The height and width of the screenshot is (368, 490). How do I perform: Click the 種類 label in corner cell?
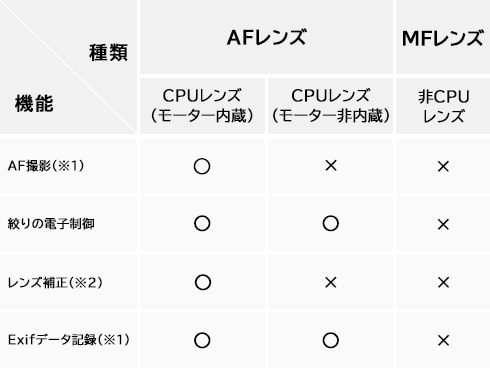pyautogui.click(x=108, y=53)
